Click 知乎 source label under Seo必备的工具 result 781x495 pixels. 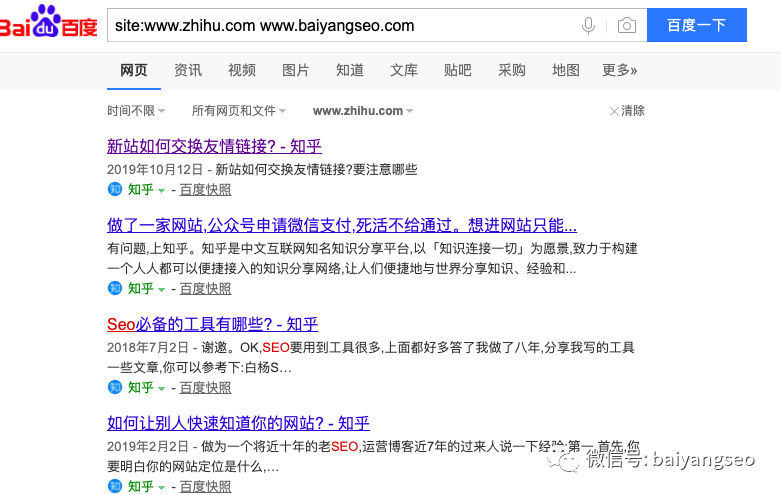[x=140, y=387]
